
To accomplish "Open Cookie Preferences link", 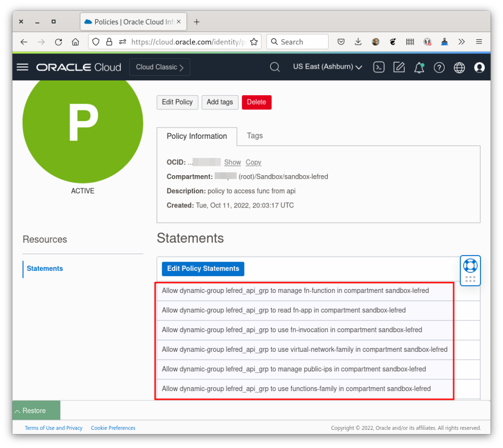I will point(113,428).
